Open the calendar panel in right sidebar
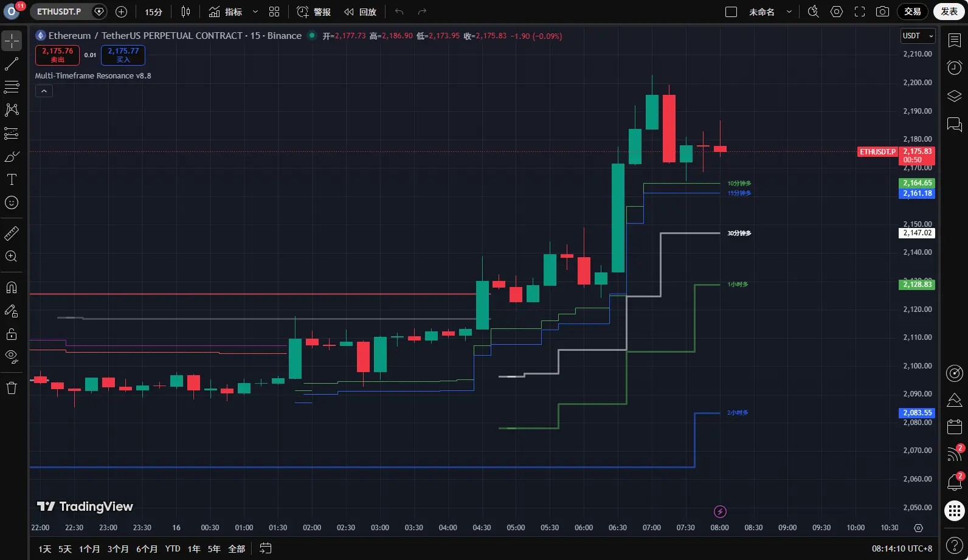The image size is (968, 560). pyautogui.click(x=955, y=427)
